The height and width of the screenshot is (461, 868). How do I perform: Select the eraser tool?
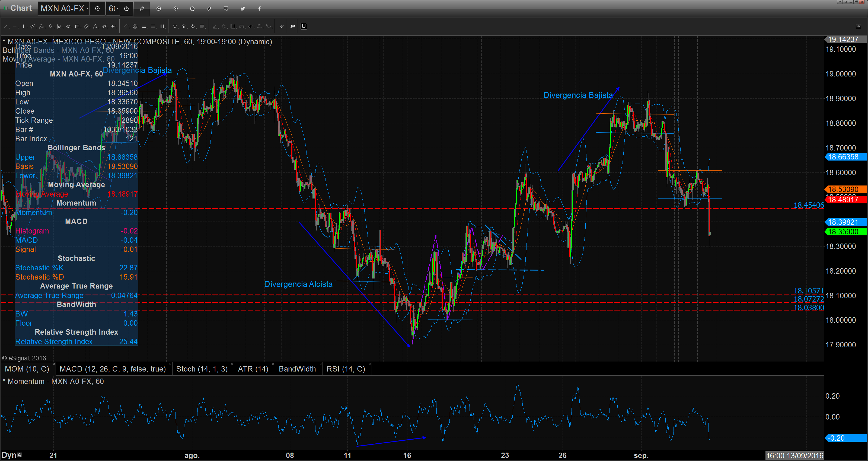click(x=282, y=26)
